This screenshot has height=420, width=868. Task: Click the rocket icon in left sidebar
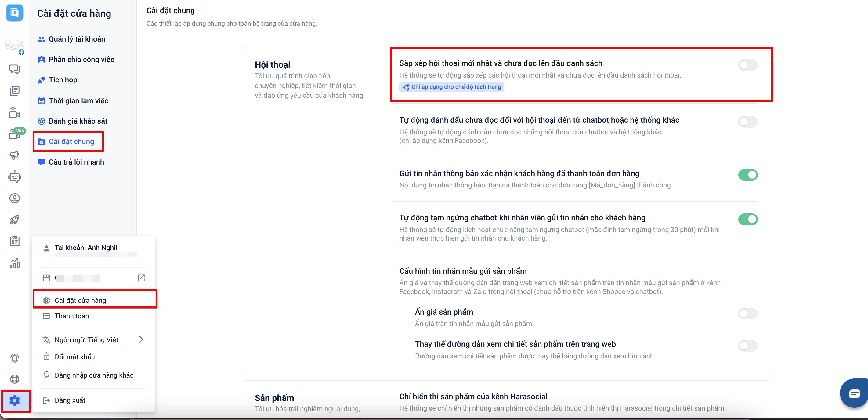pos(14,220)
